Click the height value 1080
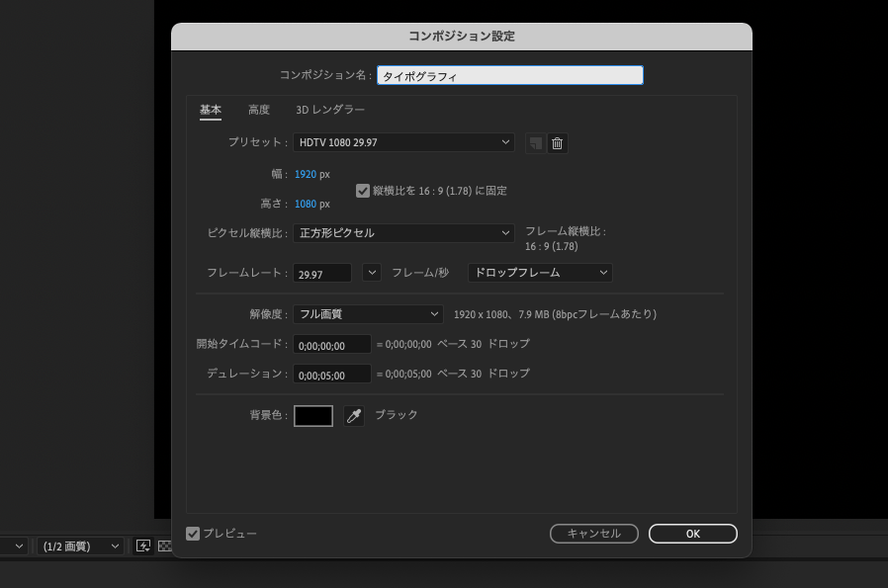Viewport: 888px width, 588px height. pos(306,204)
